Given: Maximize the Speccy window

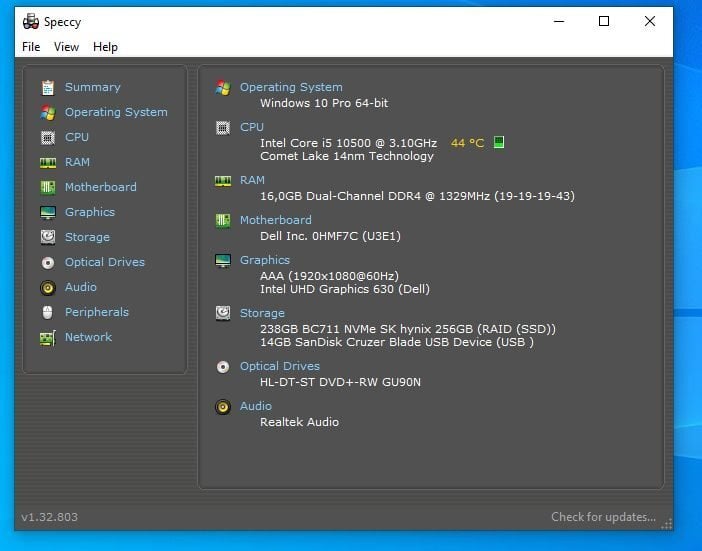Looking at the screenshot, I should 604,21.
